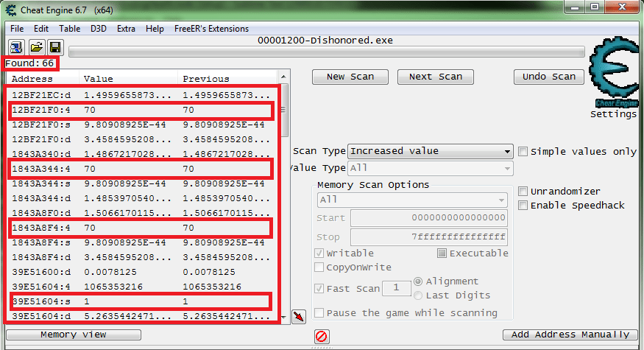644x350 pixels.
Task: Click the Start address input field
Action: pos(429,218)
